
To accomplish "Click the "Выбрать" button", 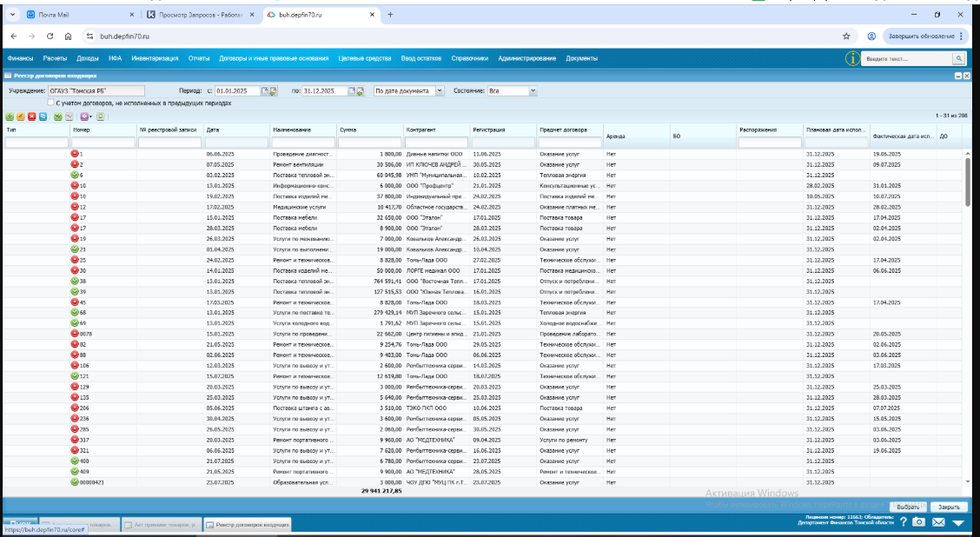I will point(908,507).
